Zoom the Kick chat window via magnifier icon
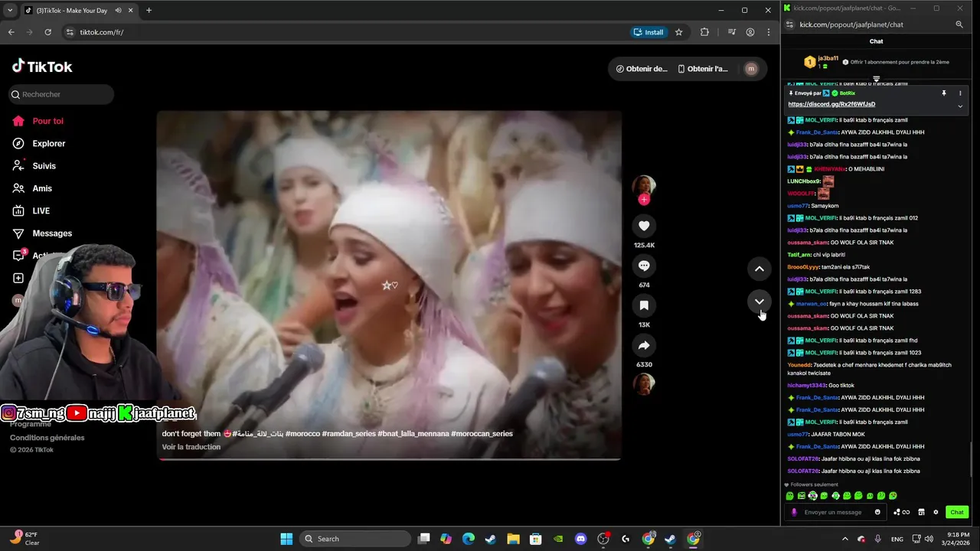Viewport: 980px width, 551px height. click(x=959, y=24)
